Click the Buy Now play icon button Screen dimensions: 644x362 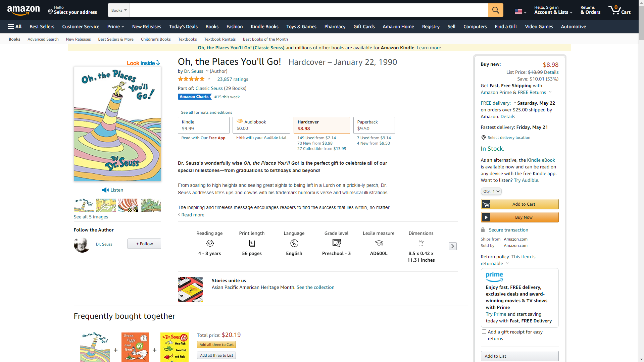coord(486,217)
